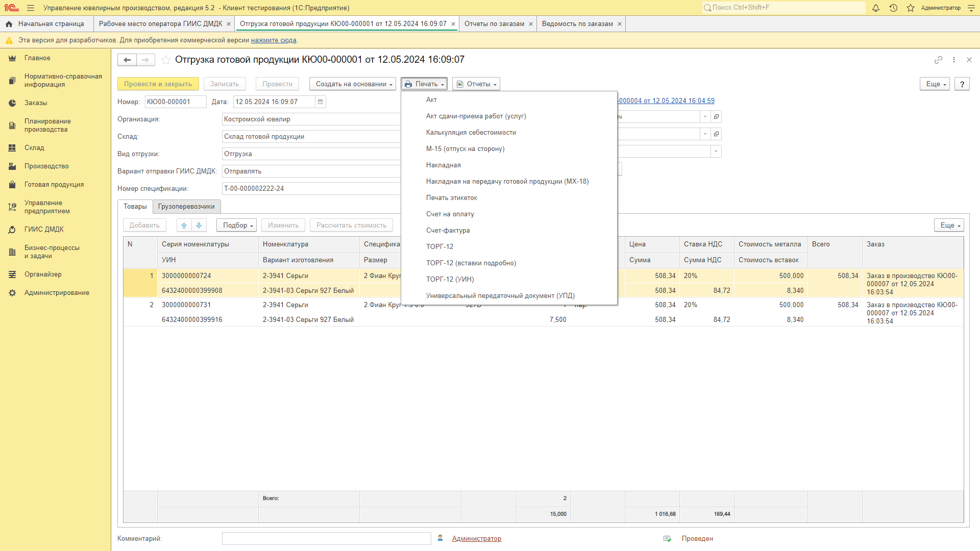Image resolution: width=980 pixels, height=551 pixels.
Task: Click the Записать button
Action: click(x=225, y=84)
